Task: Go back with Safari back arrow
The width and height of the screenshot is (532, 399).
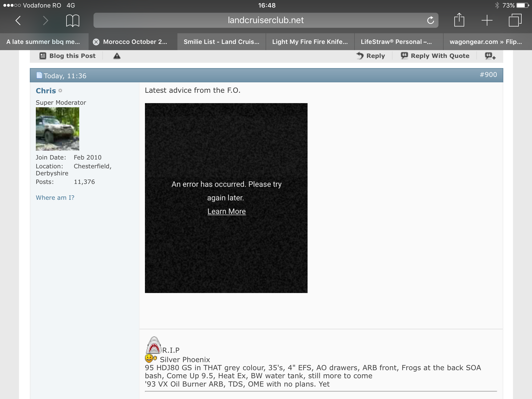Action: [18, 20]
